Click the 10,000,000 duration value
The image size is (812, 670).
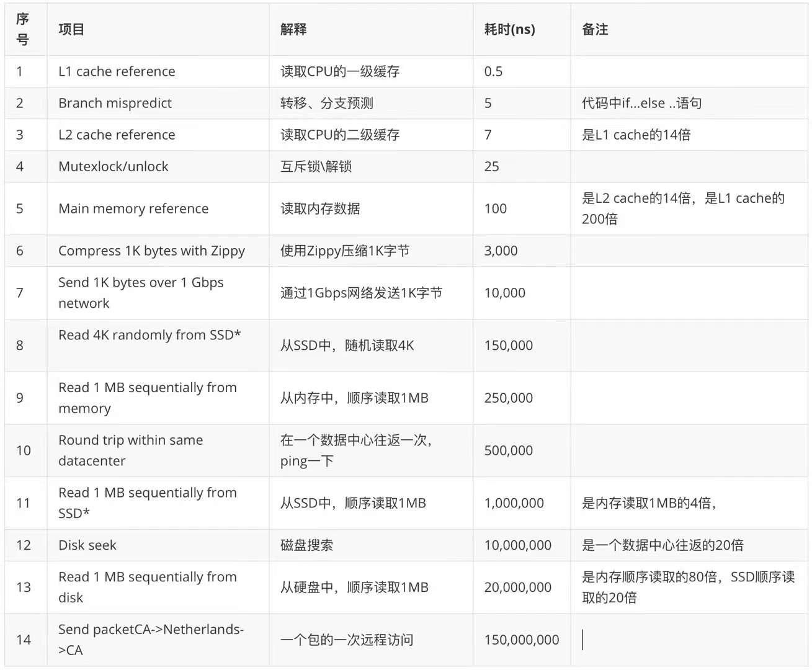(517, 545)
